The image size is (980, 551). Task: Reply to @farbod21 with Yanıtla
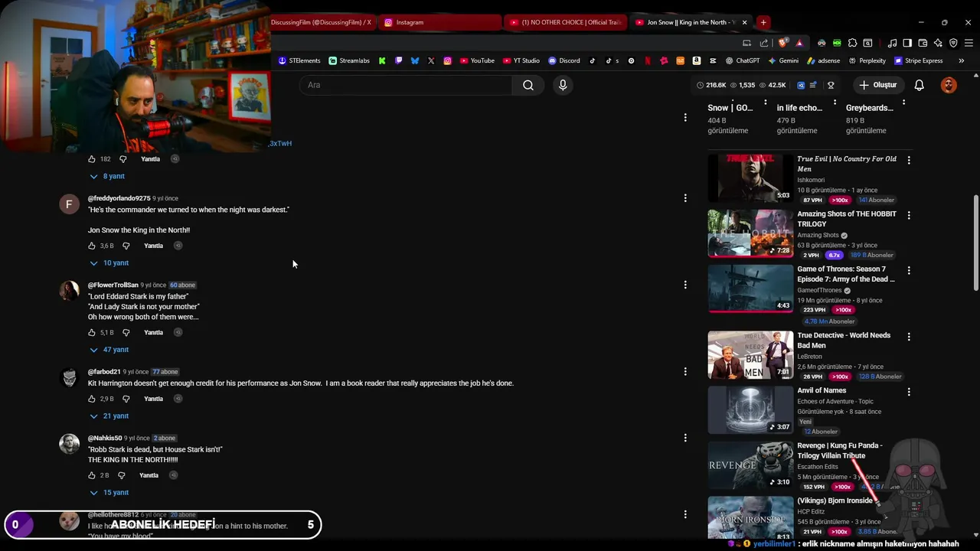click(x=154, y=399)
